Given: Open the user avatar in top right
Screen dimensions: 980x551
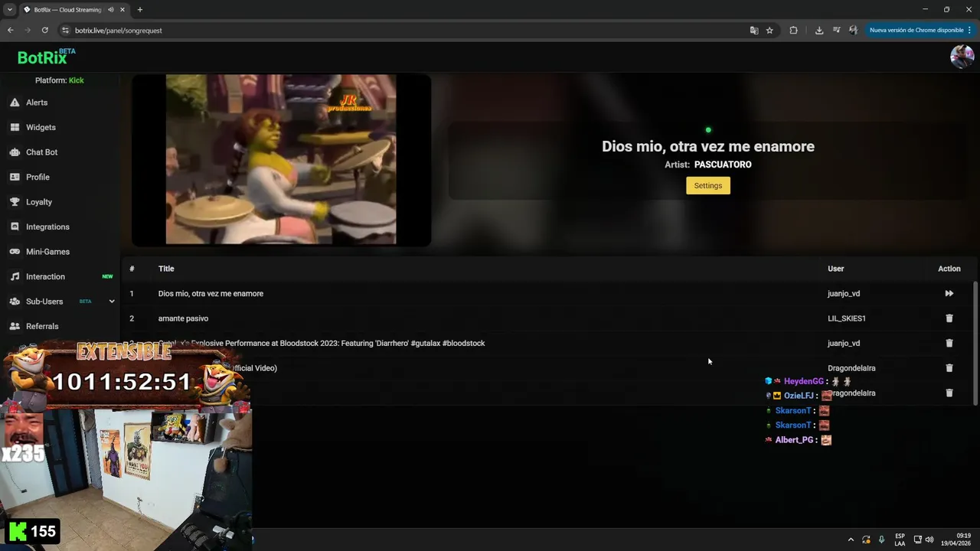Looking at the screenshot, I should click(962, 57).
